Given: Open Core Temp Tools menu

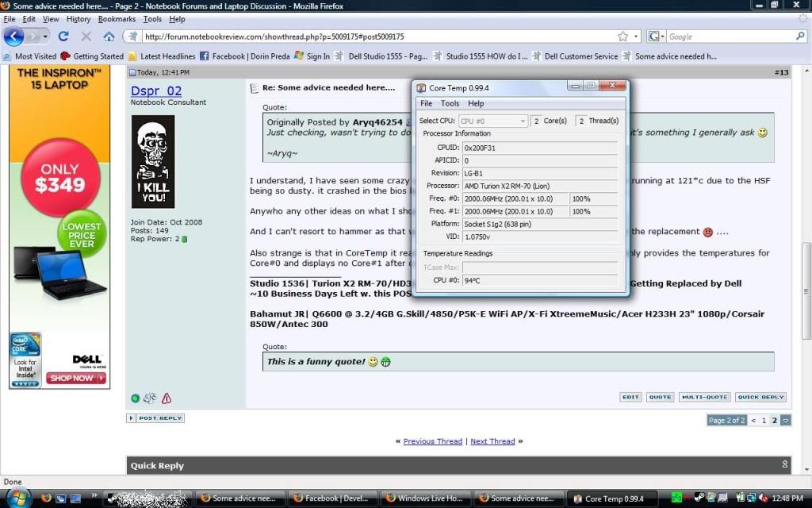Looking at the screenshot, I should (x=450, y=104).
